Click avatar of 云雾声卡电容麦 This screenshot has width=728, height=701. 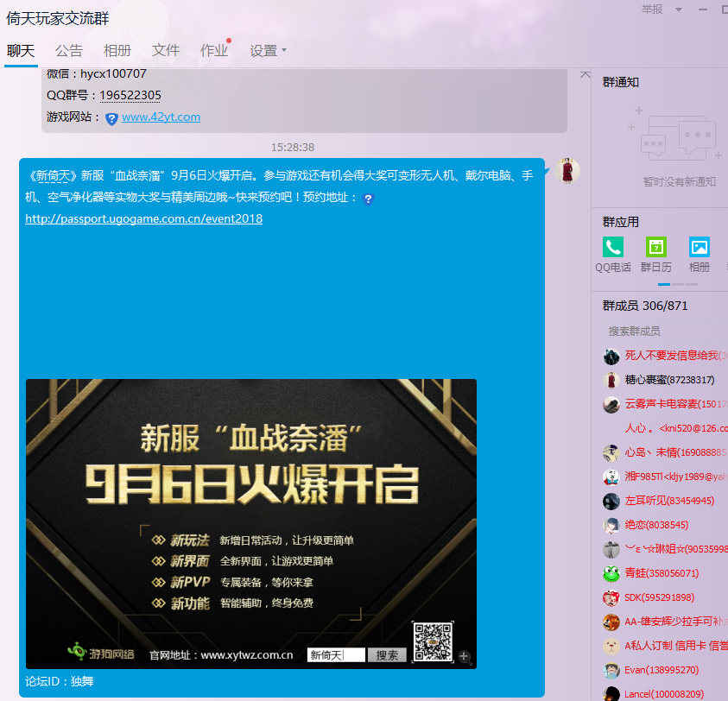tap(611, 405)
